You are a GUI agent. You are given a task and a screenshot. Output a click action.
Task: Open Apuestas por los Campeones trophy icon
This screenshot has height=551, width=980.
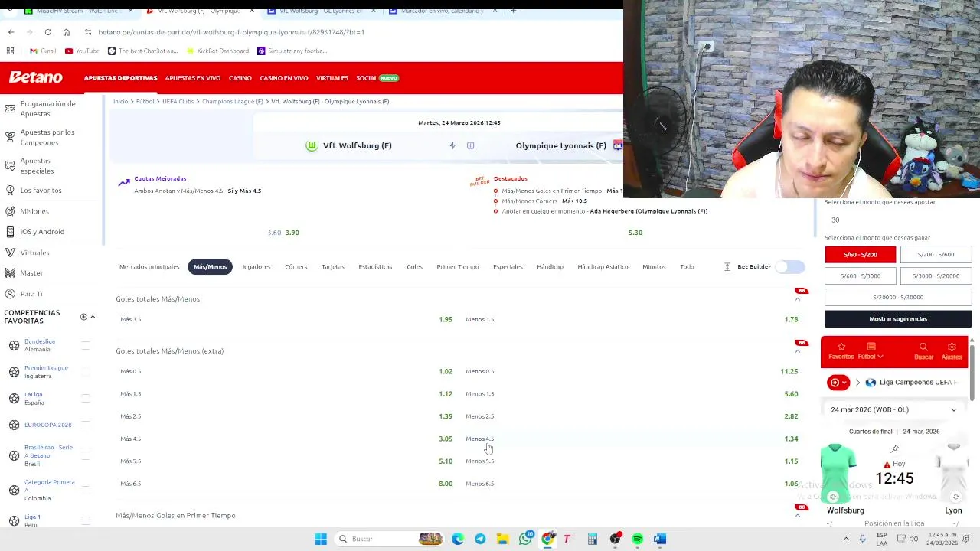pos(10,137)
